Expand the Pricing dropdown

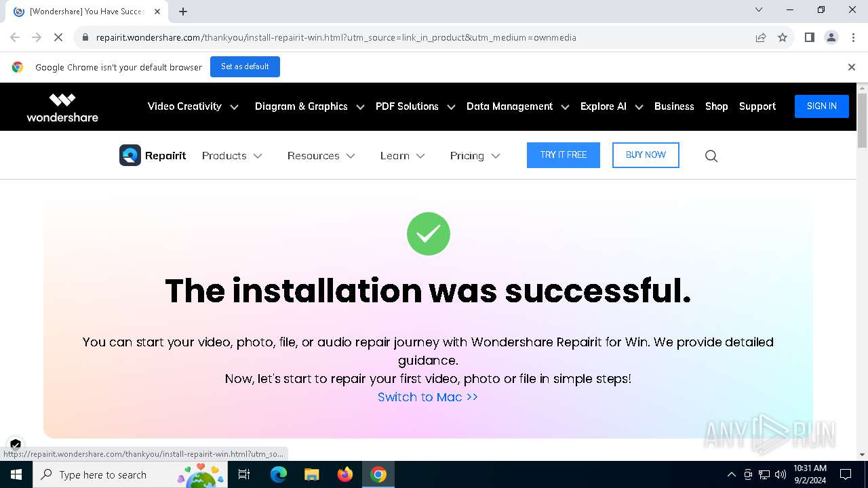click(475, 156)
